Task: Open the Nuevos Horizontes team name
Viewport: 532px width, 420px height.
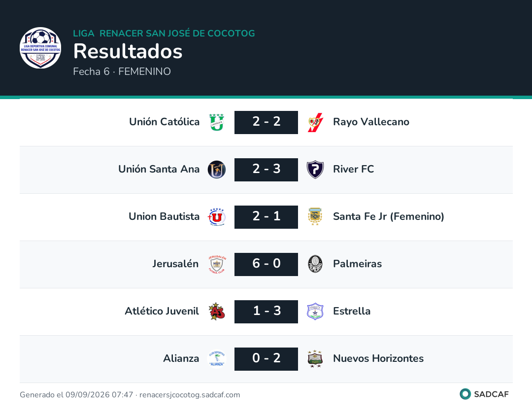Action: coord(378,358)
